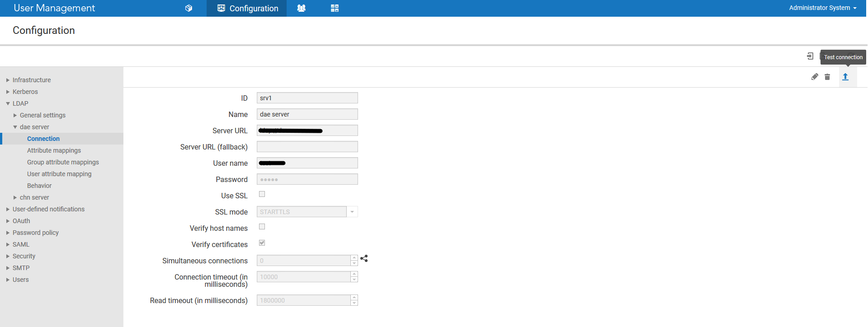Expand the SAML tree node

point(8,244)
